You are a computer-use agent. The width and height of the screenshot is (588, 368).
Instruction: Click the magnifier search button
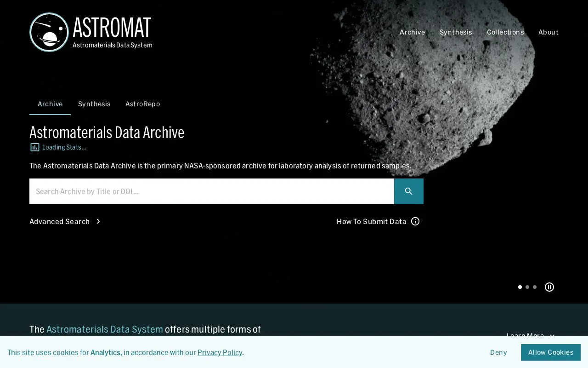tap(409, 191)
